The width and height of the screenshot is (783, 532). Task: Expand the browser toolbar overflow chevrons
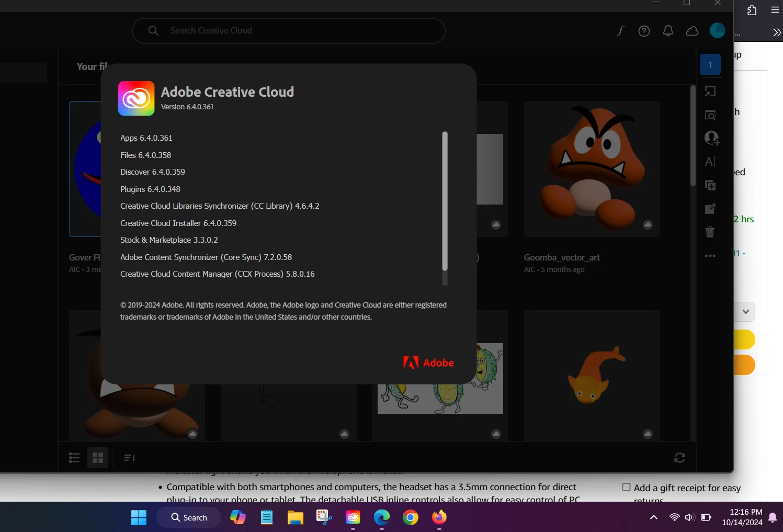pos(777,32)
